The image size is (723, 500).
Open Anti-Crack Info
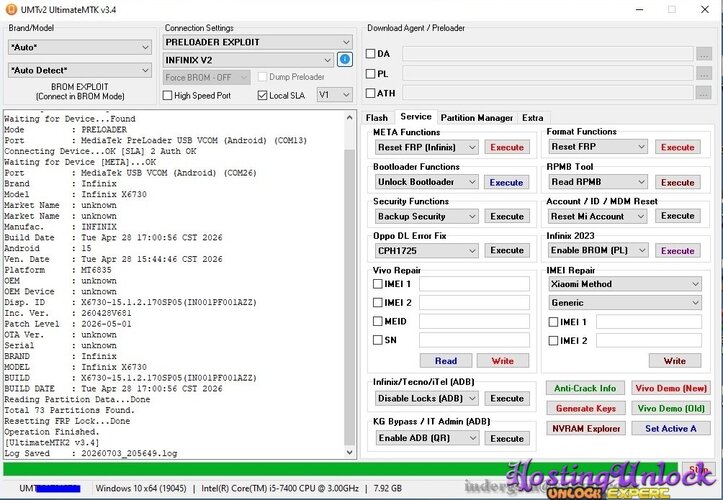(x=585, y=388)
